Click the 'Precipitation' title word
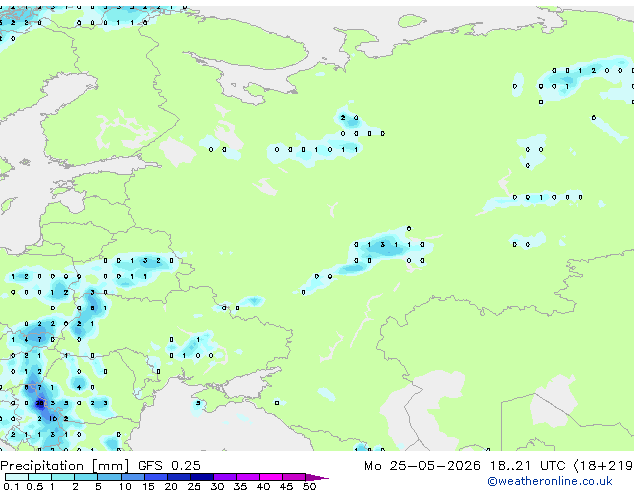Image resolution: width=634 pixels, height=490 pixels. coord(42,466)
